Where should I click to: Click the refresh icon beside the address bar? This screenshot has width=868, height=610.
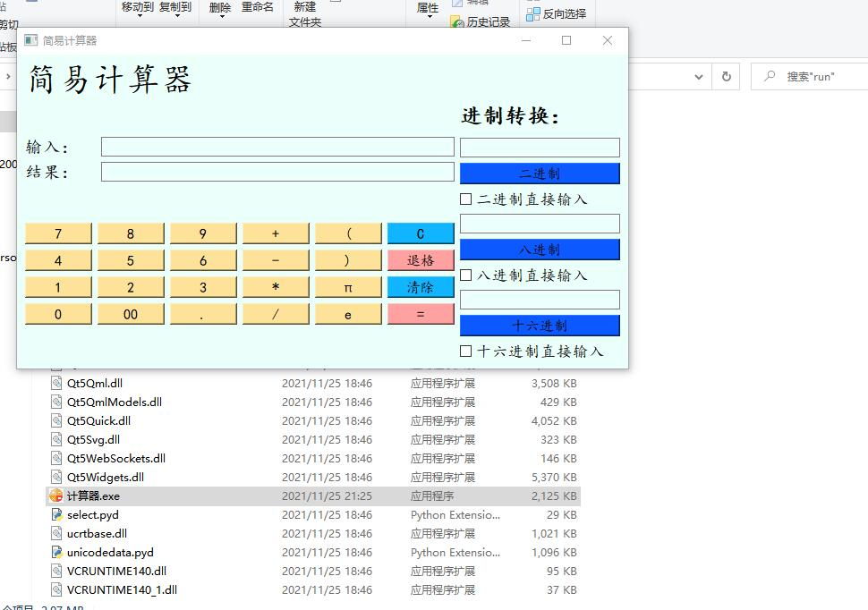pos(727,76)
